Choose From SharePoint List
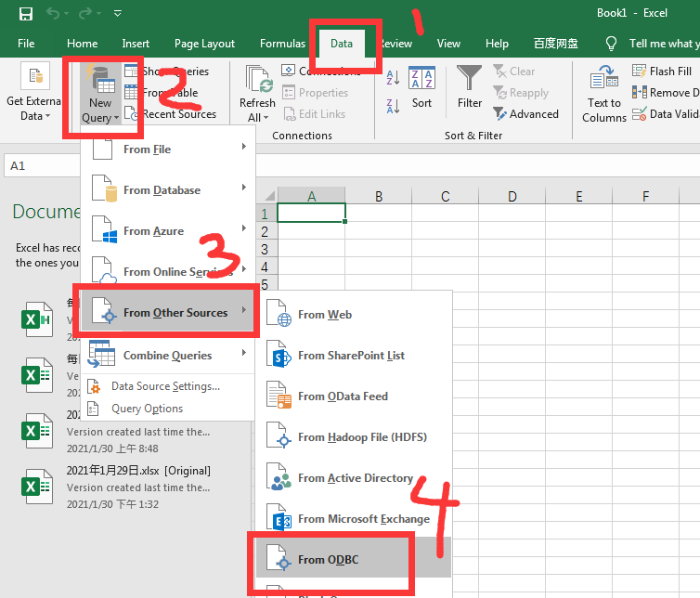Viewport: 700px width, 598px height. (354, 356)
